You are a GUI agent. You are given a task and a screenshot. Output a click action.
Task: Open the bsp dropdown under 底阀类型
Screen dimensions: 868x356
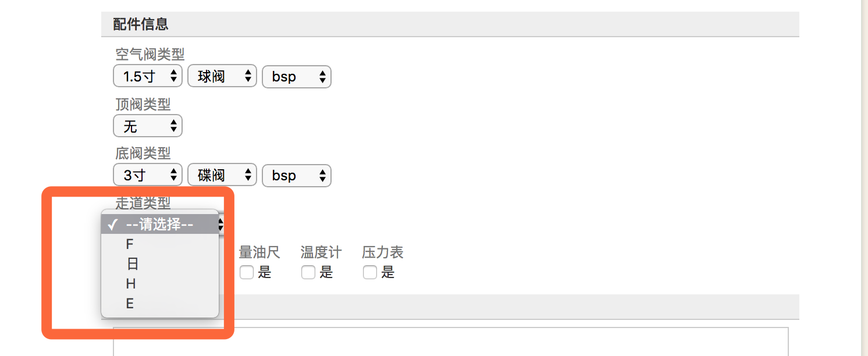[x=297, y=175]
